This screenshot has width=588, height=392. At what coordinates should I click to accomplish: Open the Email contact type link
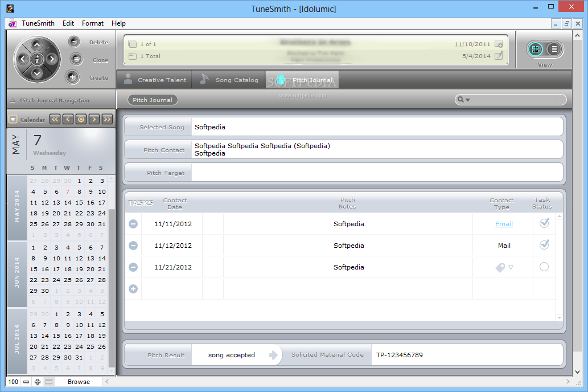(x=504, y=224)
